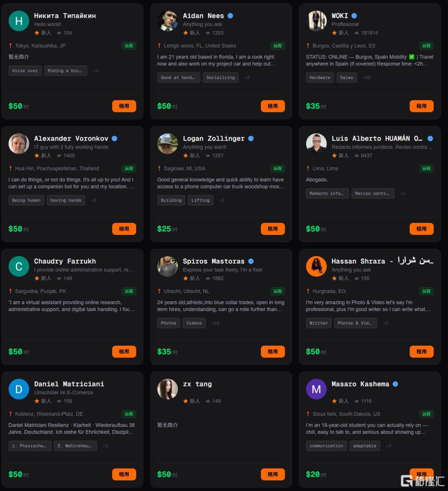Show +3 more skills on Daniel Matriciani's card

(105, 446)
